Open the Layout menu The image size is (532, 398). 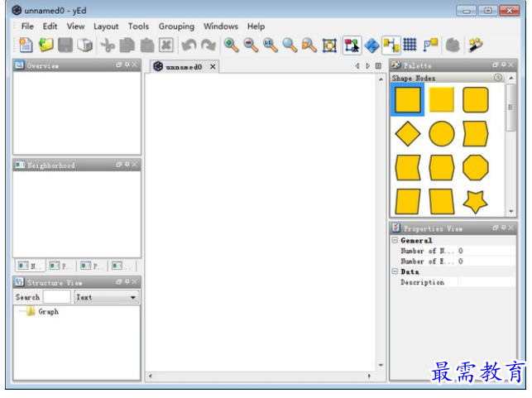coord(106,26)
